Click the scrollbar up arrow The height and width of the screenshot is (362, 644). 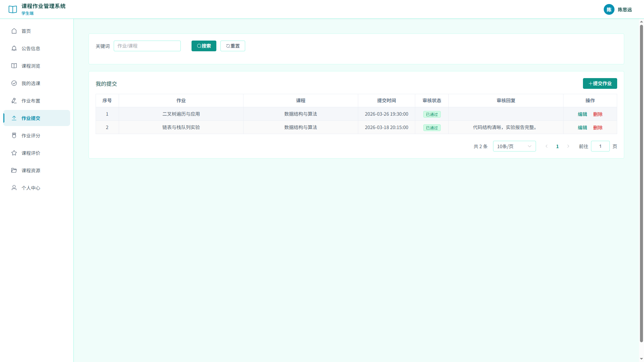[641, 21]
